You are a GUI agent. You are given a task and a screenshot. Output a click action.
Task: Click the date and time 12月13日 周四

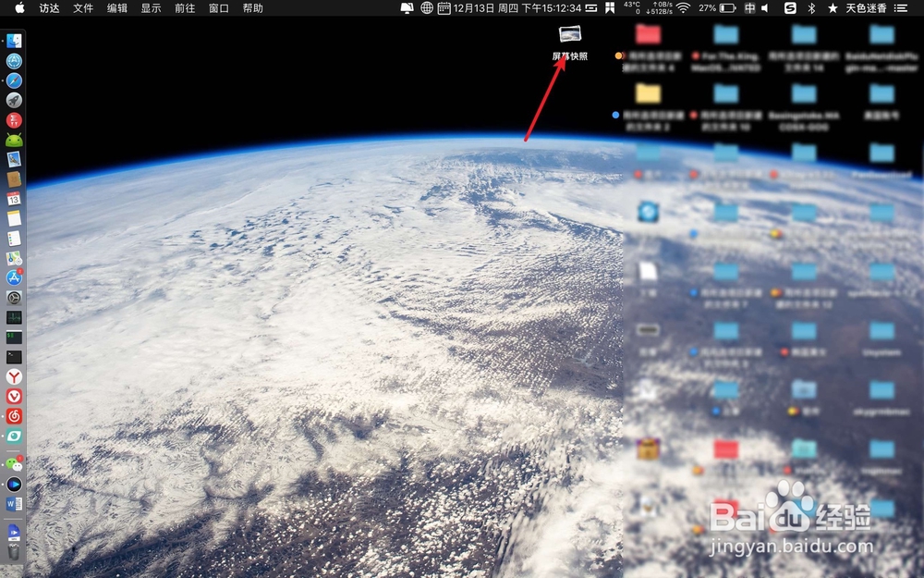point(517,8)
